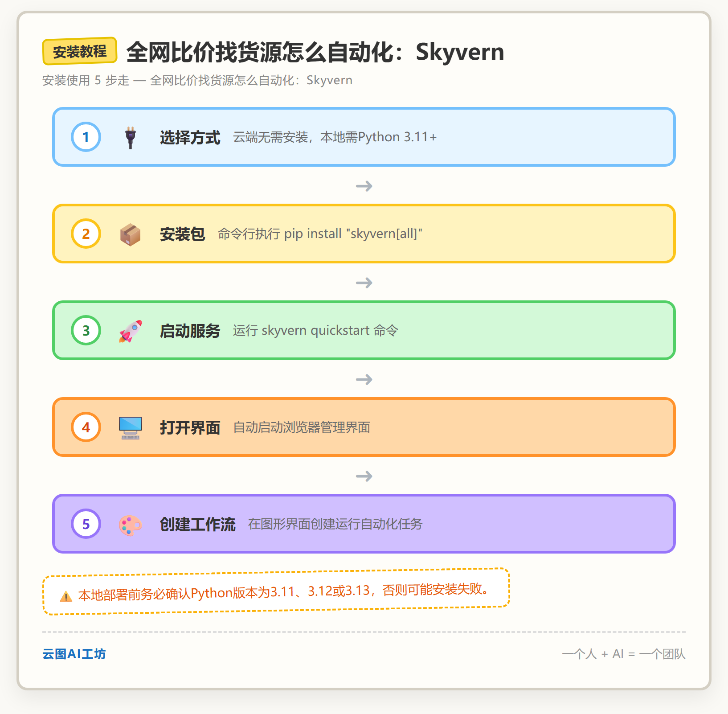Click the main title 全网比价找货源怎么自动化：Skyvern
The width and height of the screenshot is (728, 714).
[x=315, y=52]
